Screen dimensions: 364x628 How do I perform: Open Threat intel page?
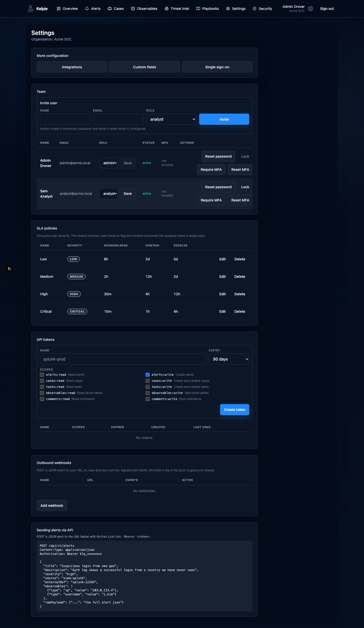[x=177, y=9]
